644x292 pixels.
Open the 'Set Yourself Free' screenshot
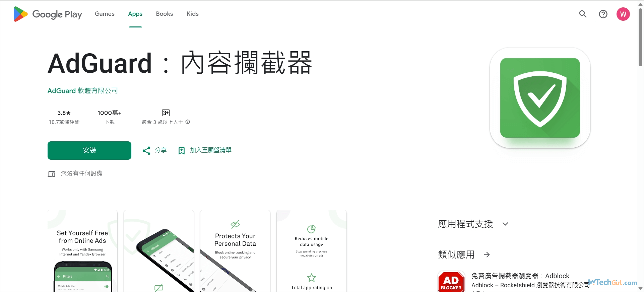click(x=82, y=251)
